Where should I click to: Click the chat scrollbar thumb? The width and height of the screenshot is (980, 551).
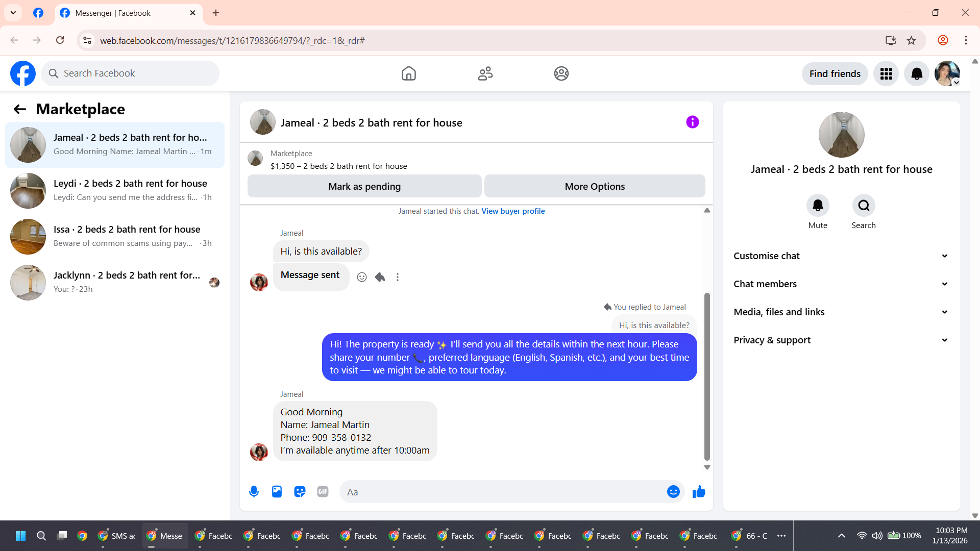coord(707,377)
